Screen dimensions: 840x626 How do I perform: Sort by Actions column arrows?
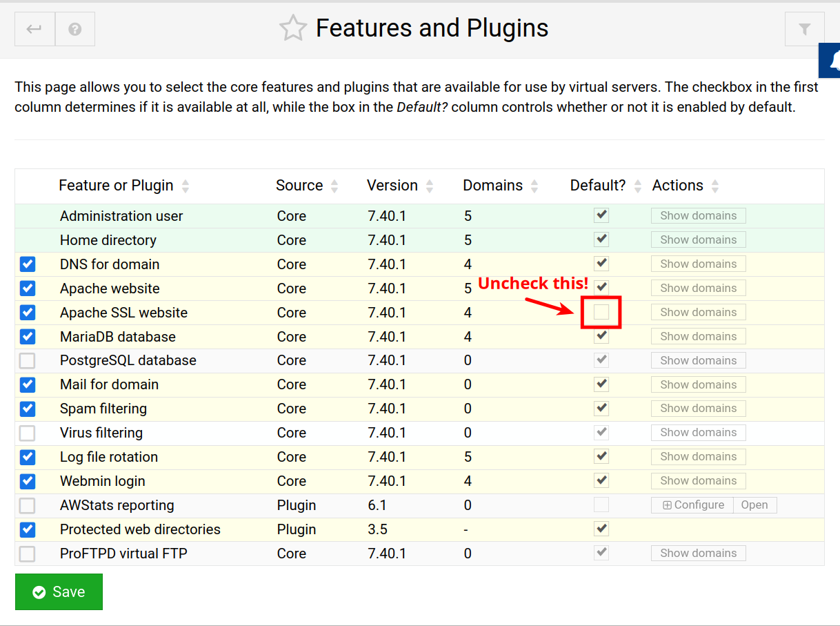tap(715, 186)
